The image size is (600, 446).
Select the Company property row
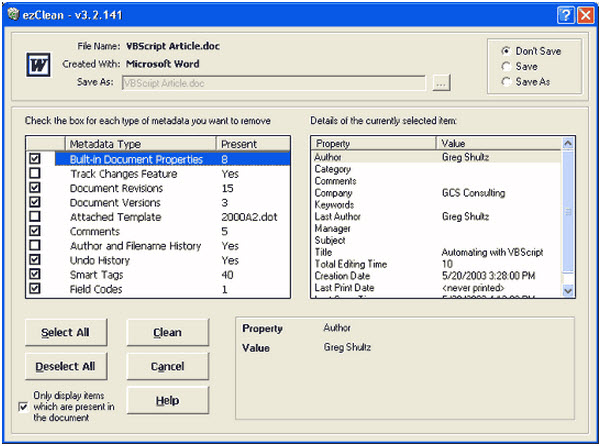coord(437,192)
